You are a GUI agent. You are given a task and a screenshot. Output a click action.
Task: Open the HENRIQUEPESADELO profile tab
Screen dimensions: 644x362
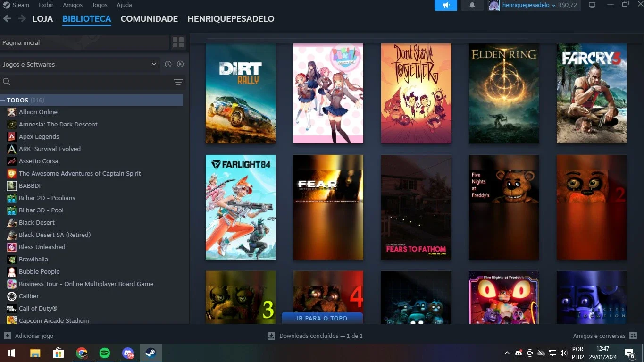point(231,19)
